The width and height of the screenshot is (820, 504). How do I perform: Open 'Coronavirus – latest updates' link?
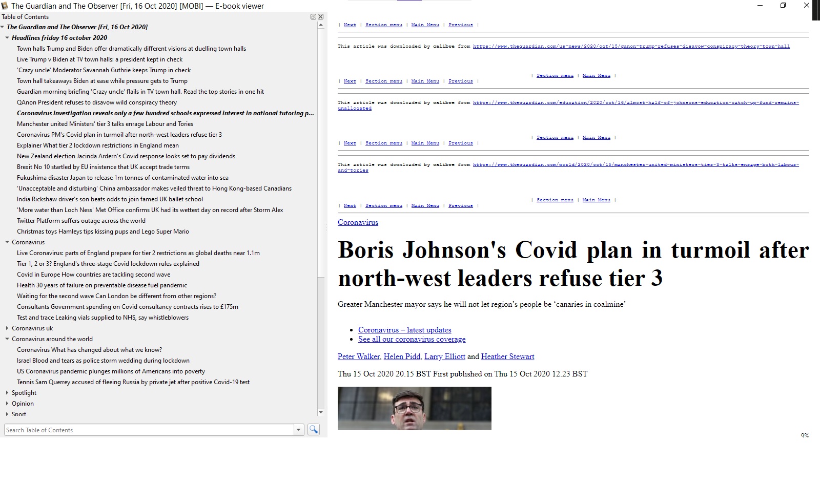tap(405, 330)
